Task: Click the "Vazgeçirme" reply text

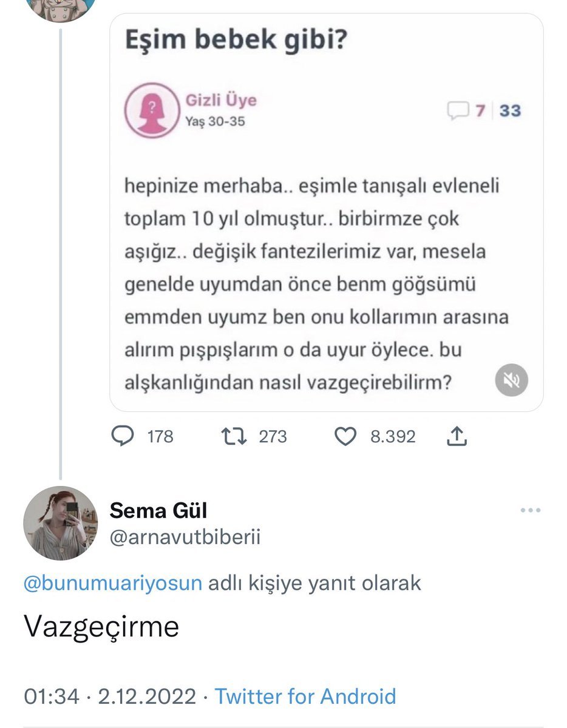Action: 101,625
